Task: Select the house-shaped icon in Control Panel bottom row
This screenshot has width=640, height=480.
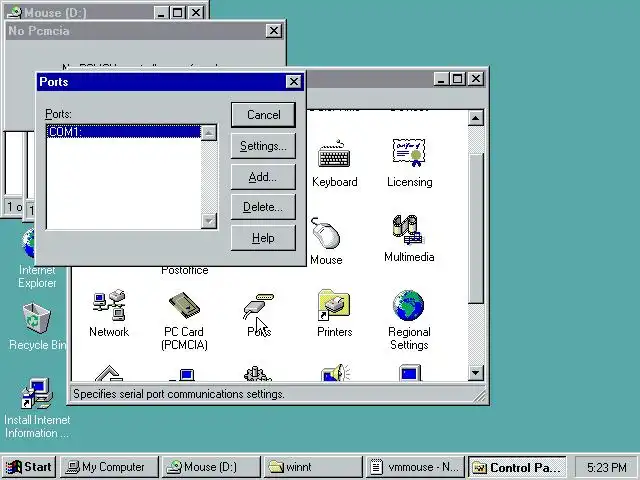Action: tap(109, 373)
